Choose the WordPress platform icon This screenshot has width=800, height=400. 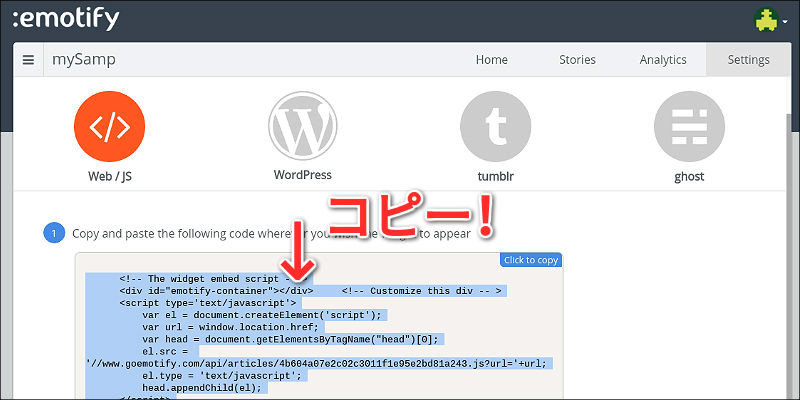click(303, 126)
